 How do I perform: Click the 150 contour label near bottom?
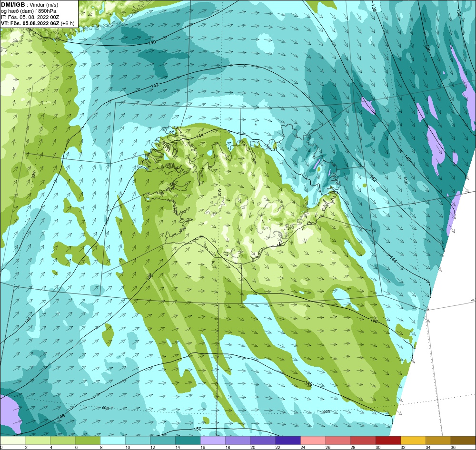pos(198,429)
